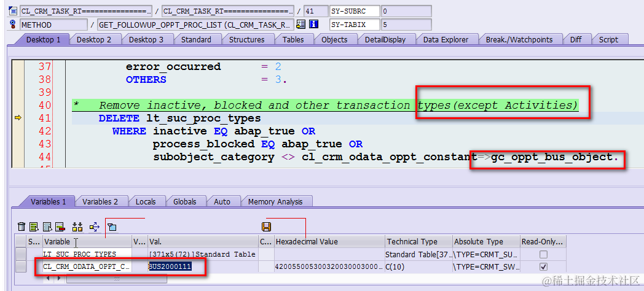Click line number 38 in the code gutter
The image size is (644, 291).
point(44,79)
